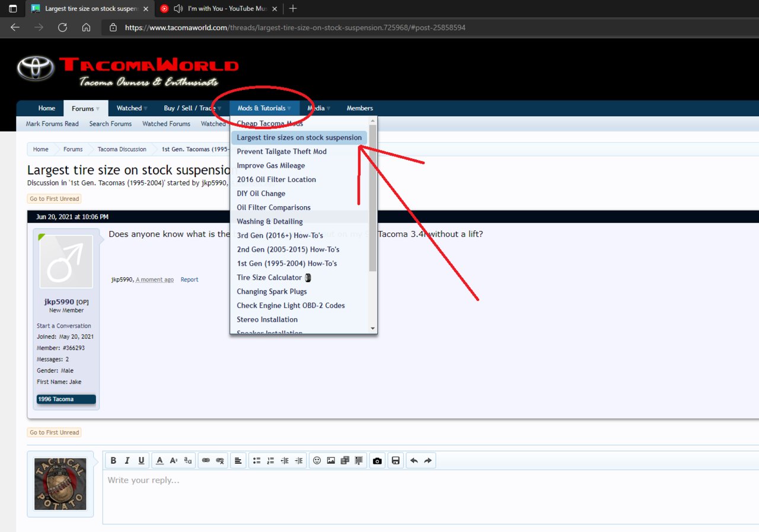Screen dimensions: 759x532
Task: Click the insert media icon
Action: 345,460
